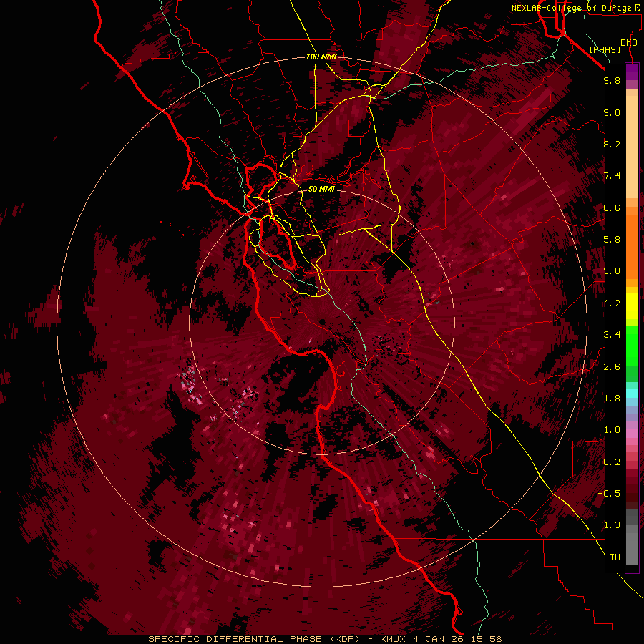This screenshot has height=644, width=644.
Task: Pick the bright green color bar segment
Action: click(632, 345)
